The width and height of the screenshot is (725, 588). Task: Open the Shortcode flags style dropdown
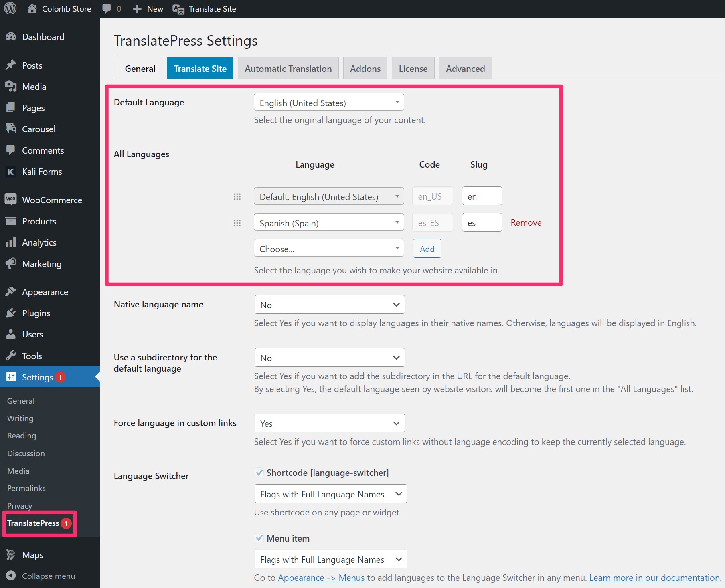tap(331, 494)
